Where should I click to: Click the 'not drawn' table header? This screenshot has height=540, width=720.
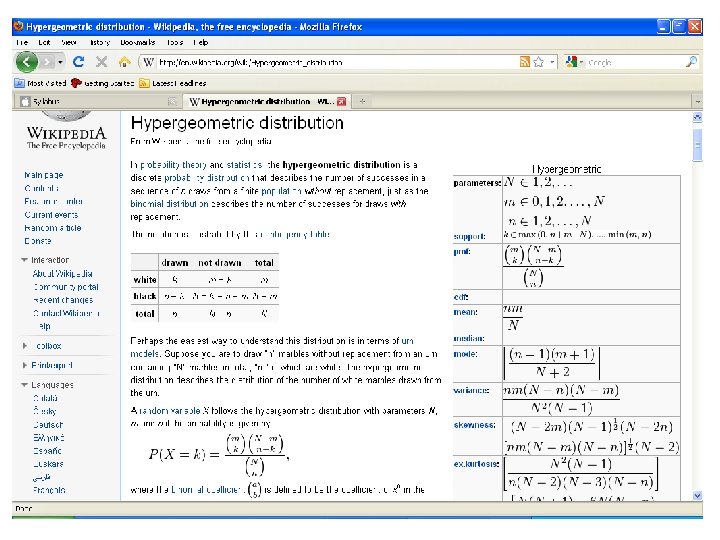(x=220, y=263)
